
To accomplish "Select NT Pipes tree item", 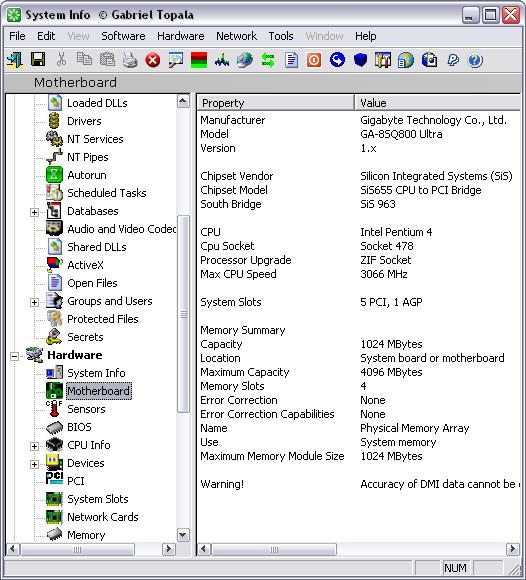I will coord(88,157).
